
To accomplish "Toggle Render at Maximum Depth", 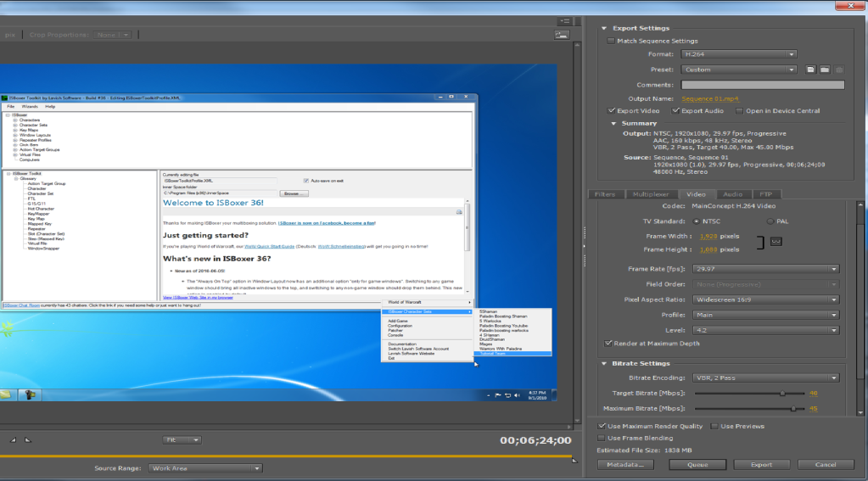I will point(608,344).
